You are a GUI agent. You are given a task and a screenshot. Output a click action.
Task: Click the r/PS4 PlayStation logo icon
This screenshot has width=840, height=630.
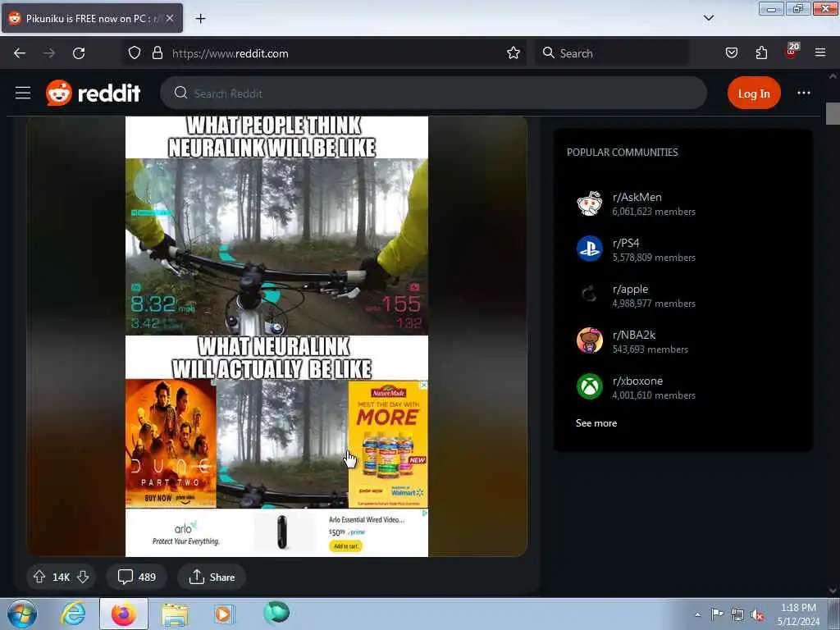(589, 249)
